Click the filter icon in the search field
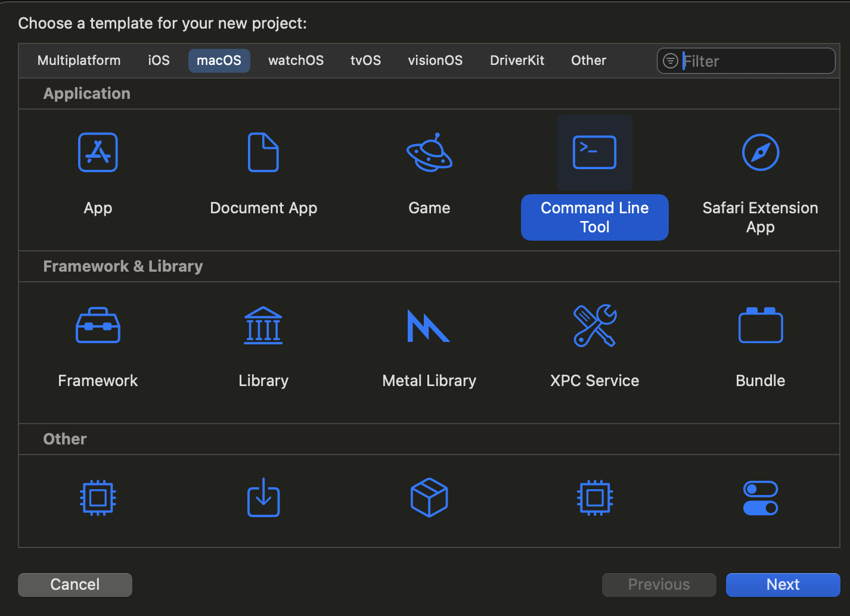850x616 pixels. point(670,60)
